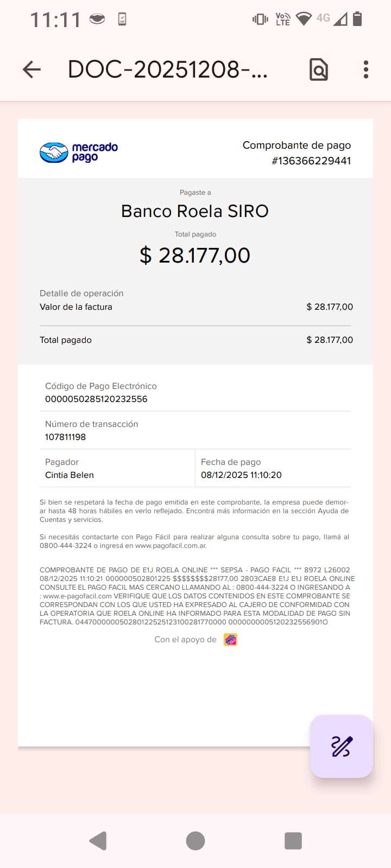Tap the receipt number #136366229441

click(311, 161)
